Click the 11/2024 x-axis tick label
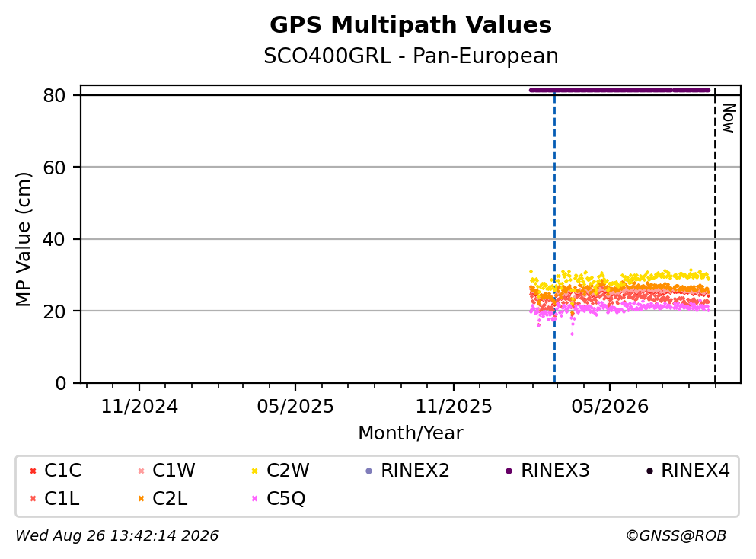 tap(139, 407)
